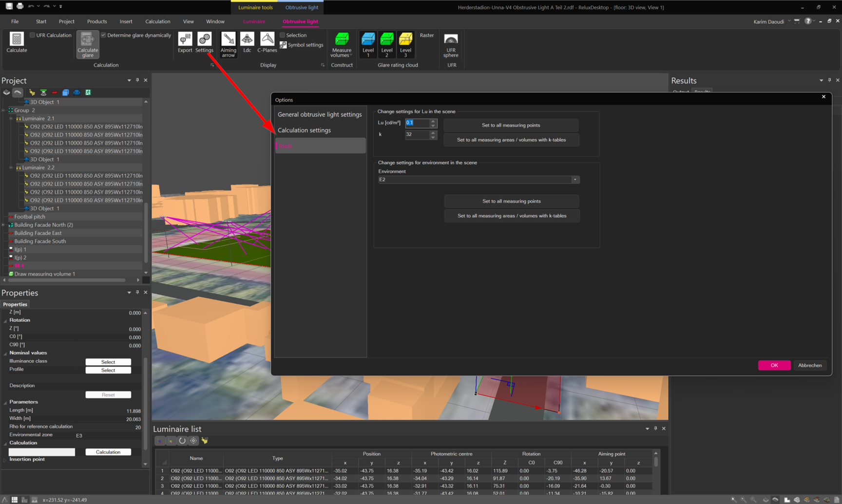Open the UFR sphere tool
This screenshot has height=504, width=842.
click(451, 45)
